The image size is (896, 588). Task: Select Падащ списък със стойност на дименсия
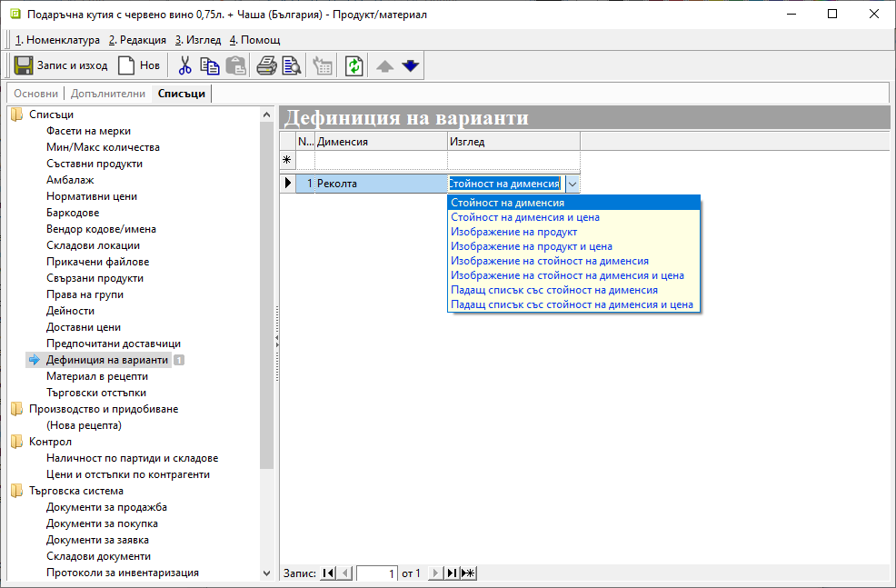(554, 290)
